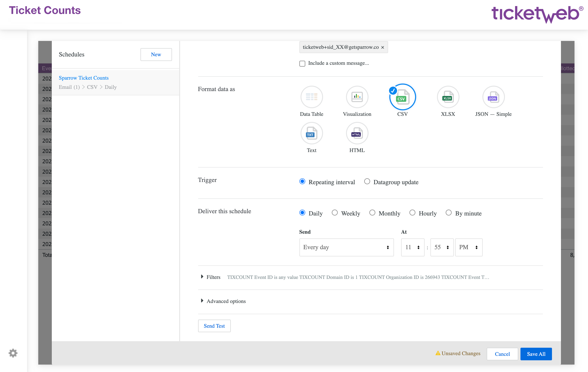Screen dimensions: 588x372
Task: Click the Email (1) > CSV > Daily summary
Action: pyautogui.click(x=87, y=87)
